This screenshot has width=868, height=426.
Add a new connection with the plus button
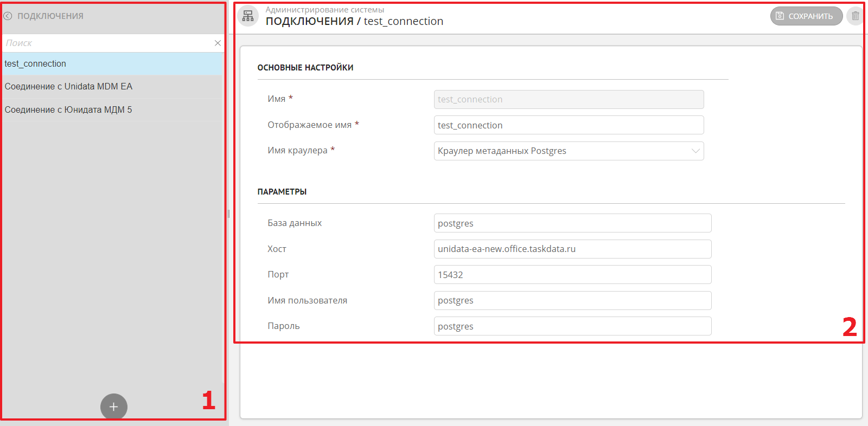click(x=113, y=406)
